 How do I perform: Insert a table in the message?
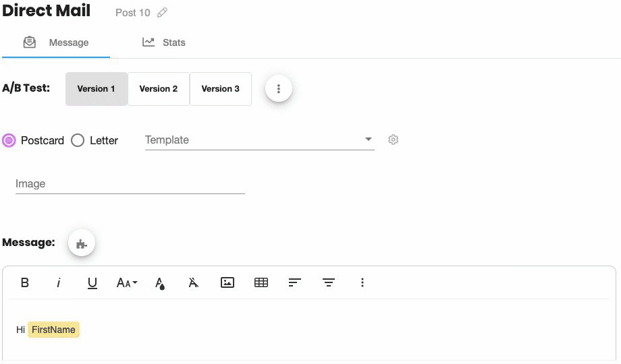261,282
